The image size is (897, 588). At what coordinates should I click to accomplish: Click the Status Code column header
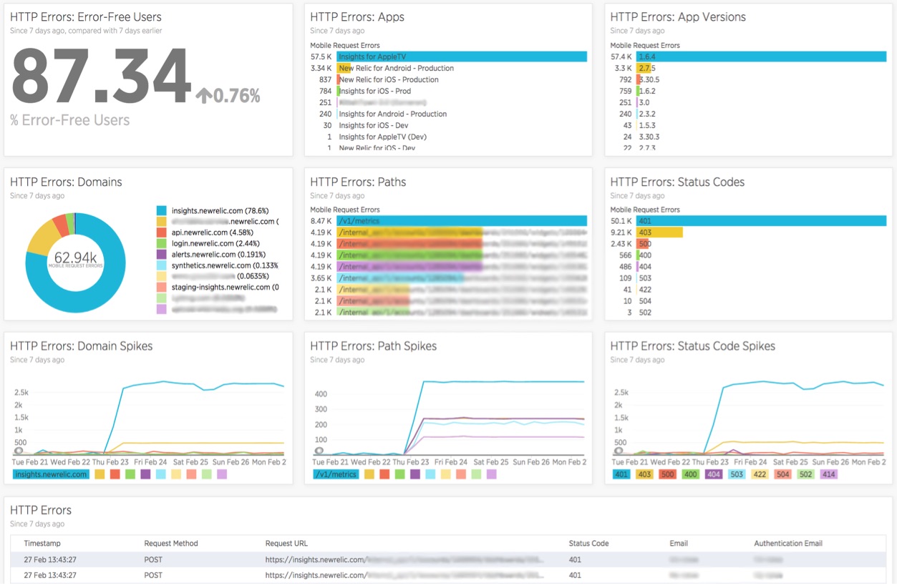589,544
